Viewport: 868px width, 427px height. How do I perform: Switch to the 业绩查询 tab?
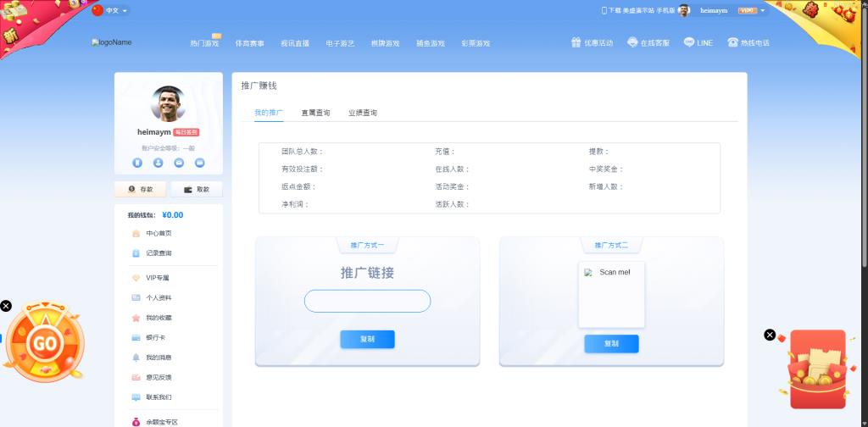[362, 113]
